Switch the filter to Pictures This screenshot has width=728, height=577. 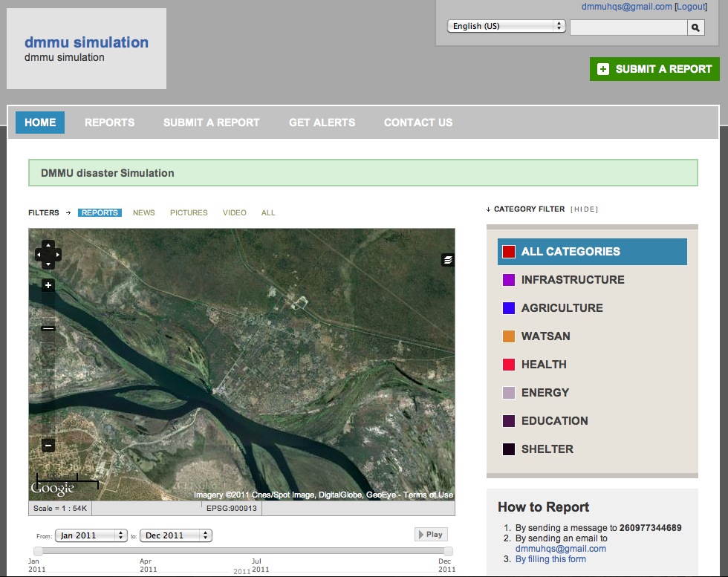coord(189,213)
